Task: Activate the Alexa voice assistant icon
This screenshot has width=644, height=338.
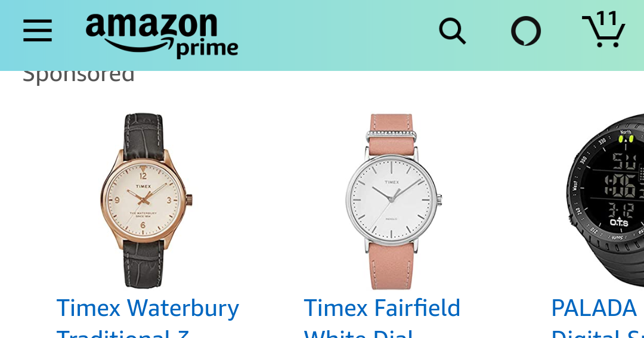Action: [x=526, y=31]
